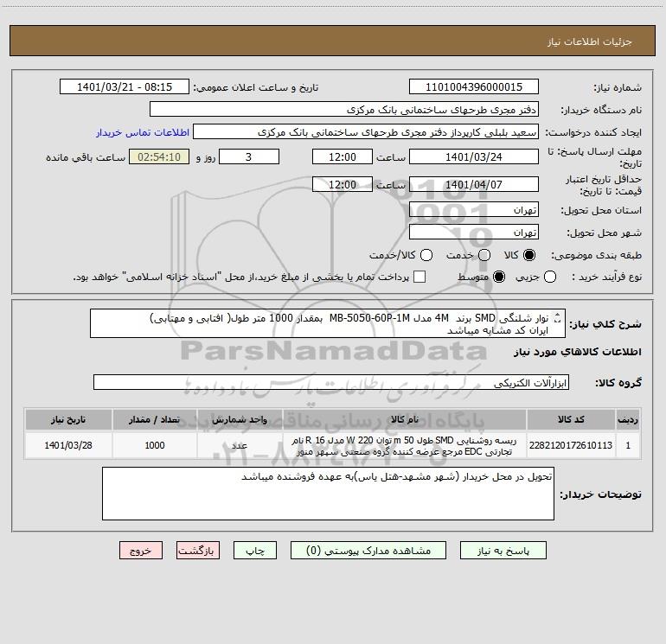The height and width of the screenshot is (644, 666).
Task: Click row number cell 1
Action: [628, 445]
